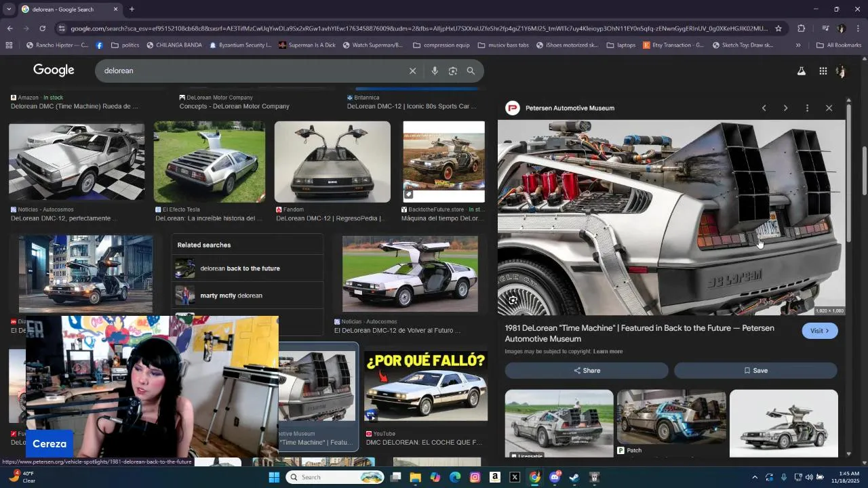868x488 pixels.
Task: Open Discord from the taskbar
Action: click(555, 477)
